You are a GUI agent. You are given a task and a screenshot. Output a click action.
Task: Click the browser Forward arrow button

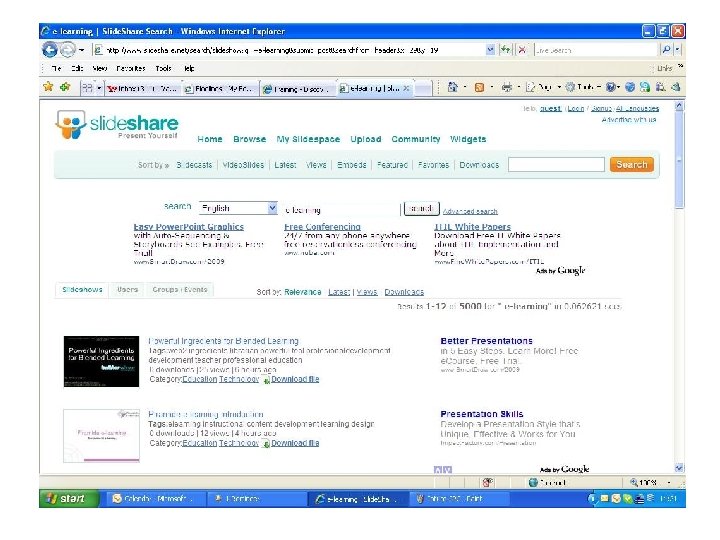coord(68,49)
